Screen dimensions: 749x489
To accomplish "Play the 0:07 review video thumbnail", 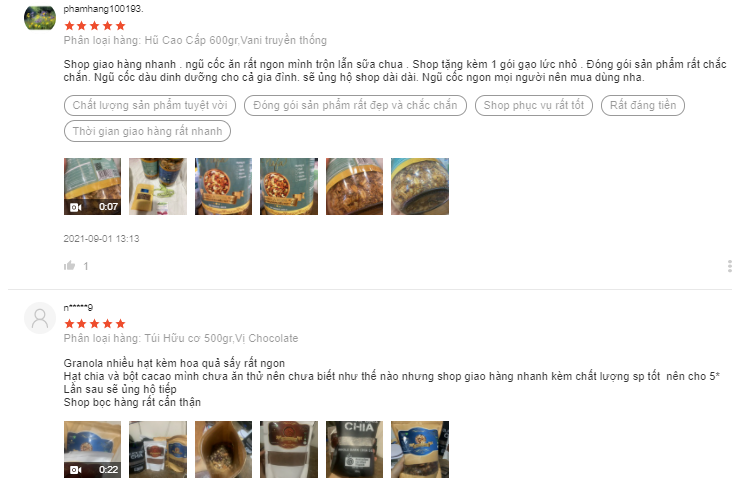I will [x=92, y=186].
